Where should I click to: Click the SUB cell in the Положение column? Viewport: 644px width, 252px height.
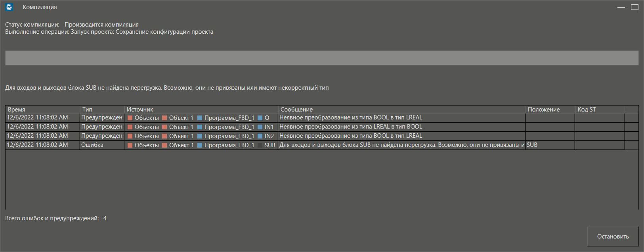pyautogui.click(x=532, y=145)
